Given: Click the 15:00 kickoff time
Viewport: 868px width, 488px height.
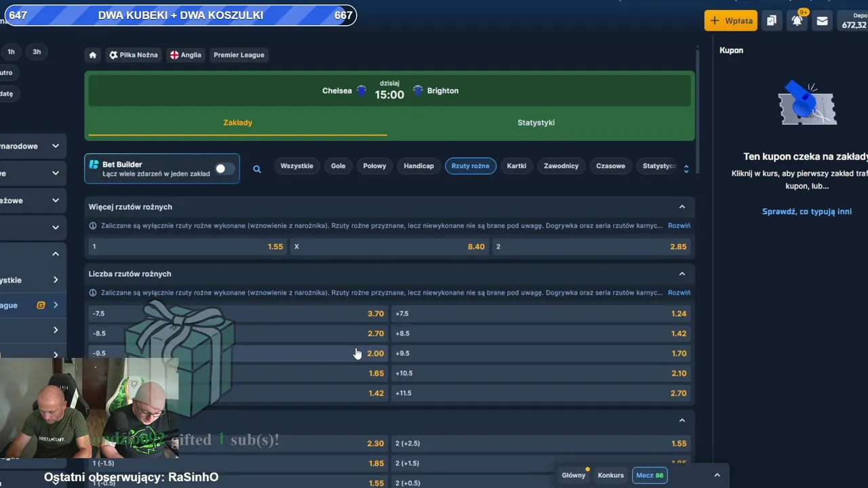Looking at the screenshot, I should tap(389, 95).
